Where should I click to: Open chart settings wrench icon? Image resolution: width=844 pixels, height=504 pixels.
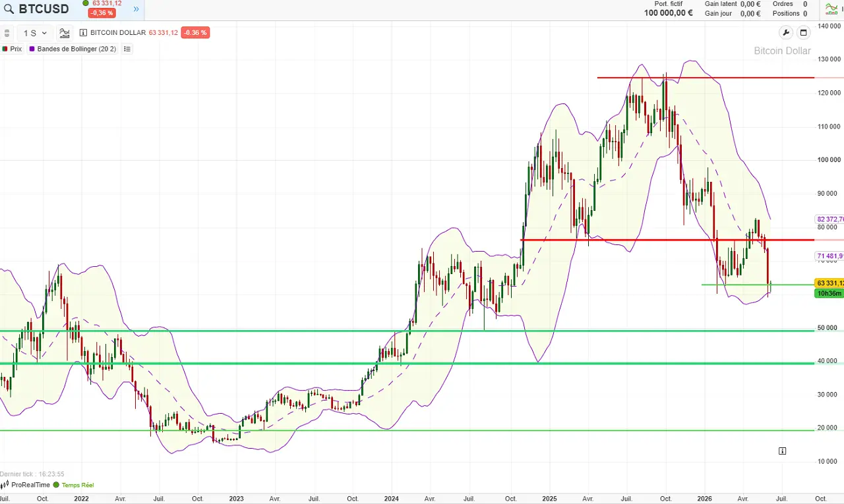(785, 33)
